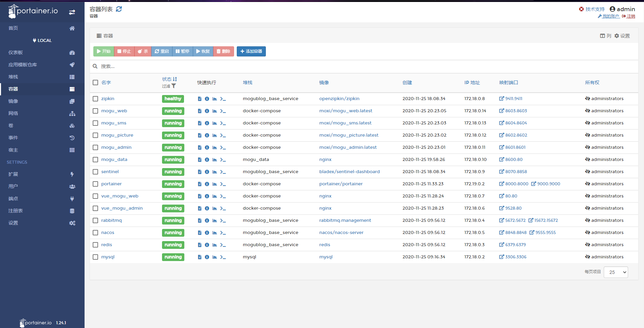Click the refresh icon next to 容器列表
This screenshot has width=644, height=328.
pyautogui.click(x=119, y=9)
